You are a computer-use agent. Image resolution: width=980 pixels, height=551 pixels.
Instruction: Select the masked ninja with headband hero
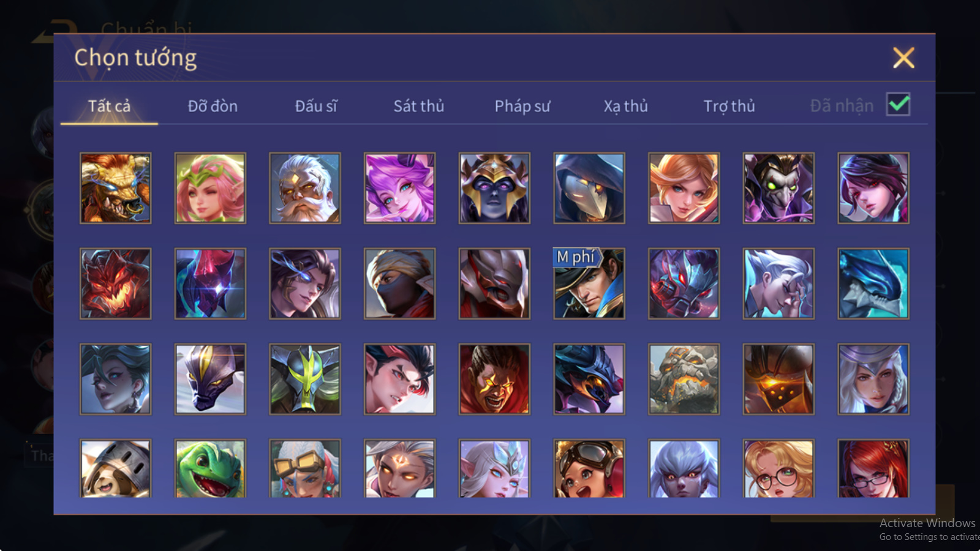click(x=399, y=283)
